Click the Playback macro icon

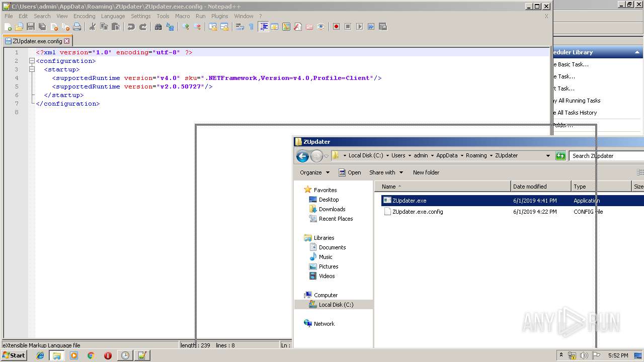coord(359,27)
